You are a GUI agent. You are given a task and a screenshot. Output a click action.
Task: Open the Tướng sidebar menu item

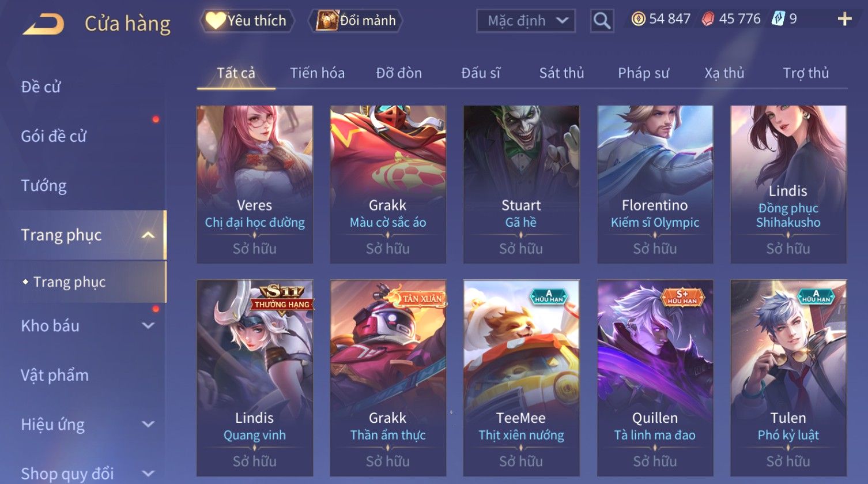44,186
